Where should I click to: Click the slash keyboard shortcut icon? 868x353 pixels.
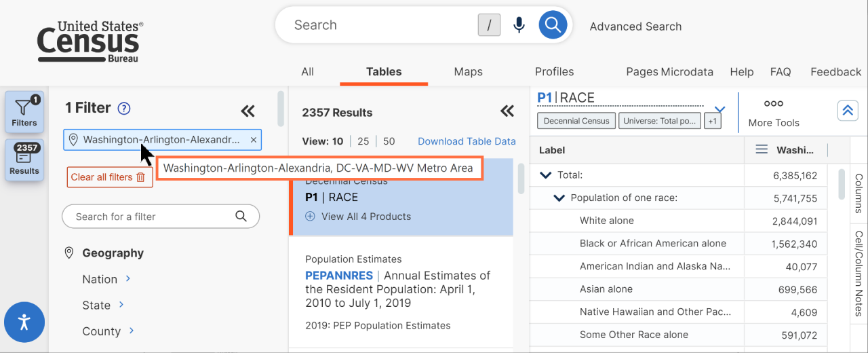(489, 26)
